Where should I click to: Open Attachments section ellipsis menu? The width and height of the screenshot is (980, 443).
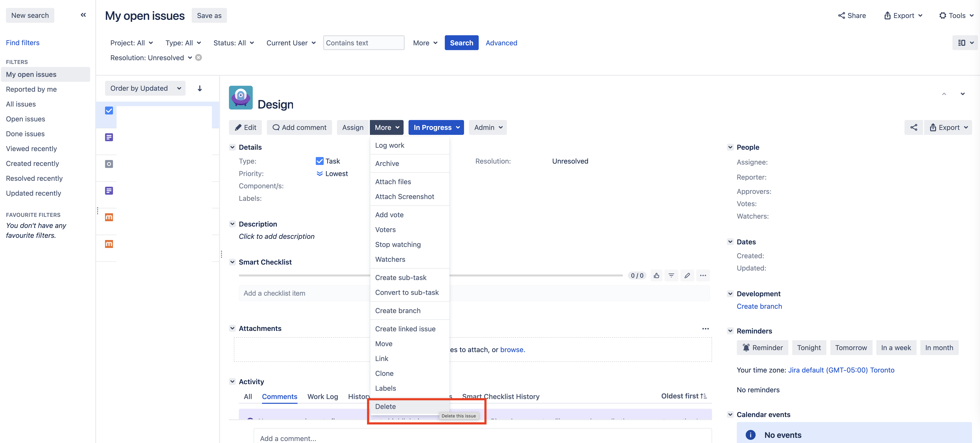coord(705,329)
